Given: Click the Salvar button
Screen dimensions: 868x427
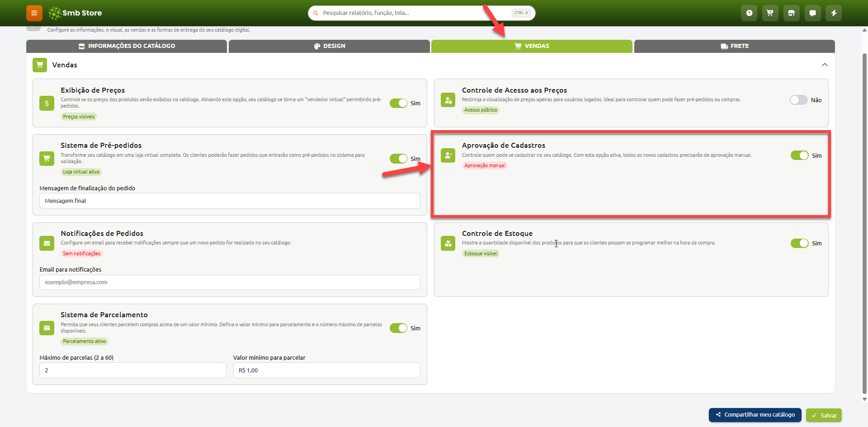Looking at the screenshot, I should pos(824,415).
